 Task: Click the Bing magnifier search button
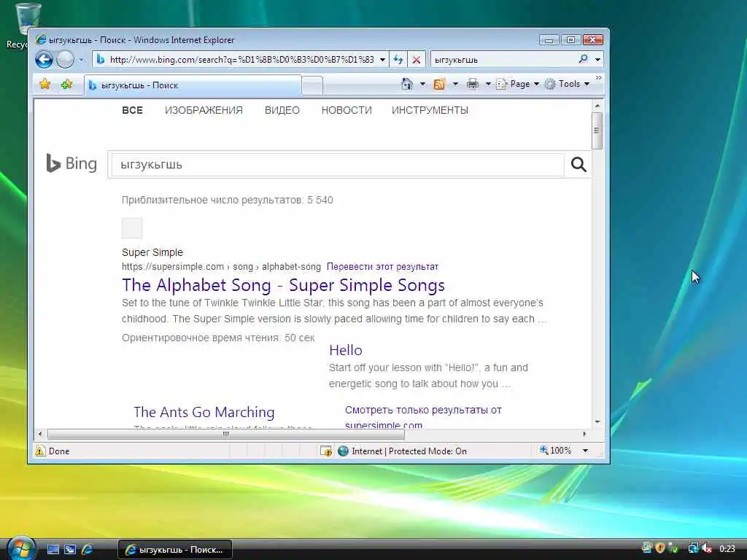578,165
